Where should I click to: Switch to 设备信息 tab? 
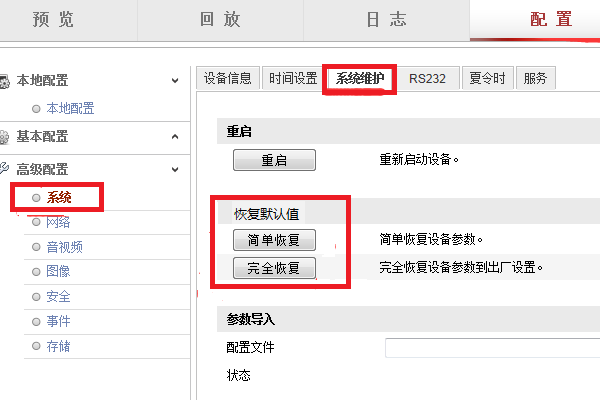click(x=227, y=79)
